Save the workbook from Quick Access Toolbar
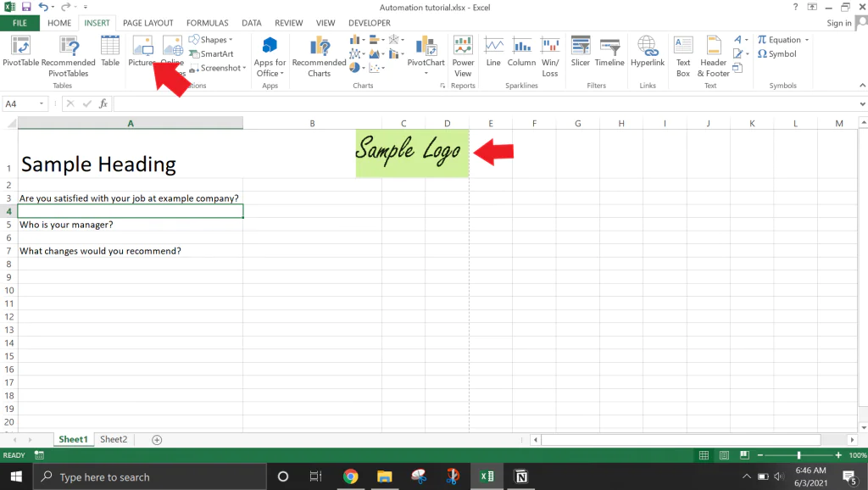Image resolution: width=868 pixels, height=490 pixels. pyautogui.click(x=26, y=7)
